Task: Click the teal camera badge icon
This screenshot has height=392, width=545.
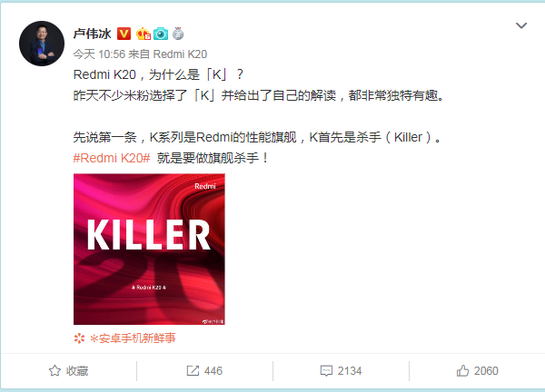Action: pos(161,34)
